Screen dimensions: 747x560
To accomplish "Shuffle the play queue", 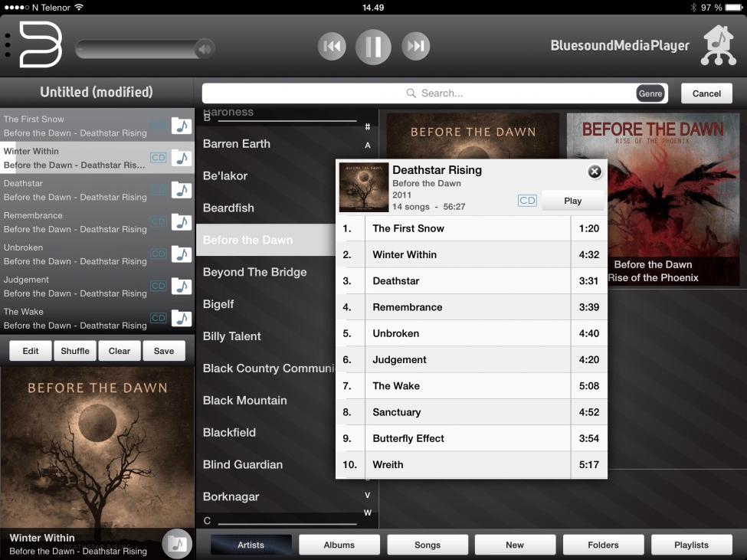I will click(75, 351).
